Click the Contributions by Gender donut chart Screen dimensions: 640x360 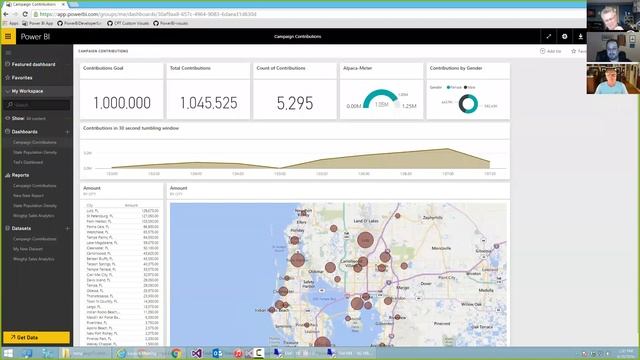(468, 104)
